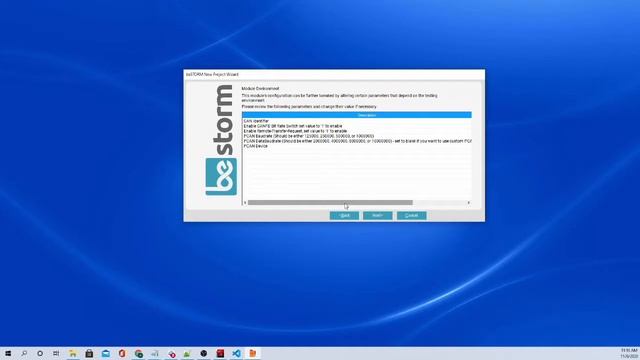Select the PCAN DataBaudrate row
The image size is (640, 360).
[357, 141]
